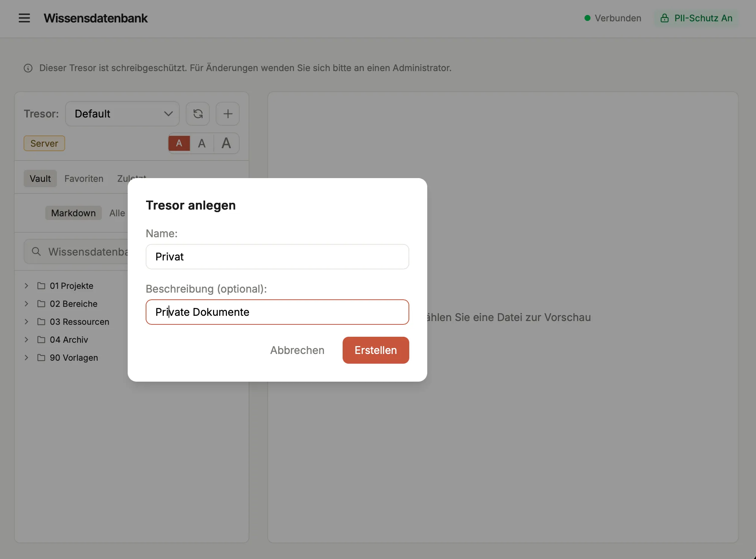The width and height of the screenshot is (756, 559).
Task: Expand the 01 Projekte folder chevron
Action: pyautogui.click(x=26, y=286)
